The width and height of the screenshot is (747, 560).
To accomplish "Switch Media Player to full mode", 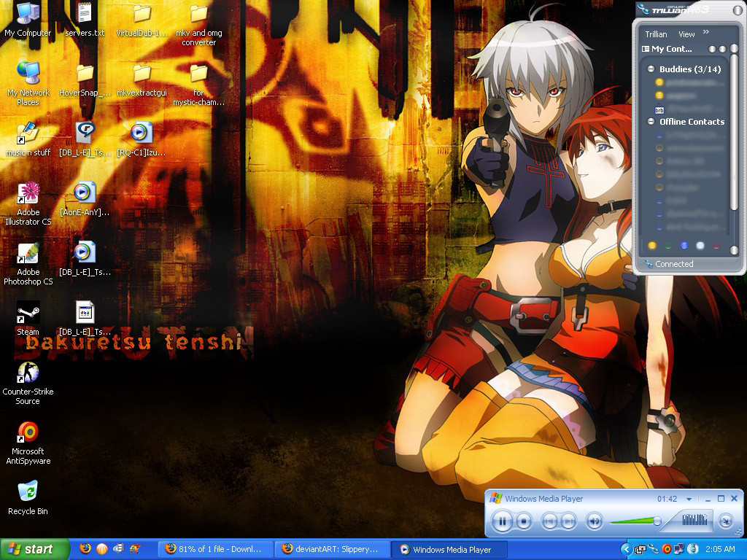I will point(725,521).
